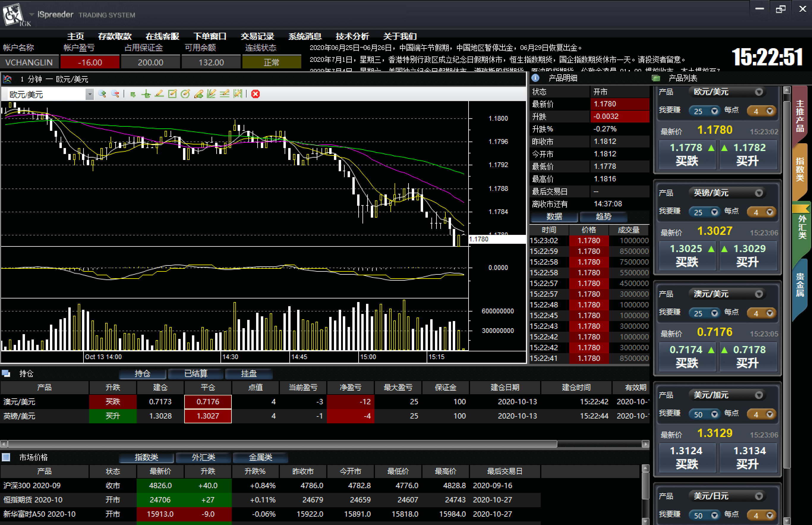Open the title bar arrow menu beside iSpreader
Viewport: 812px width, 525px height.
coord(32,14)
